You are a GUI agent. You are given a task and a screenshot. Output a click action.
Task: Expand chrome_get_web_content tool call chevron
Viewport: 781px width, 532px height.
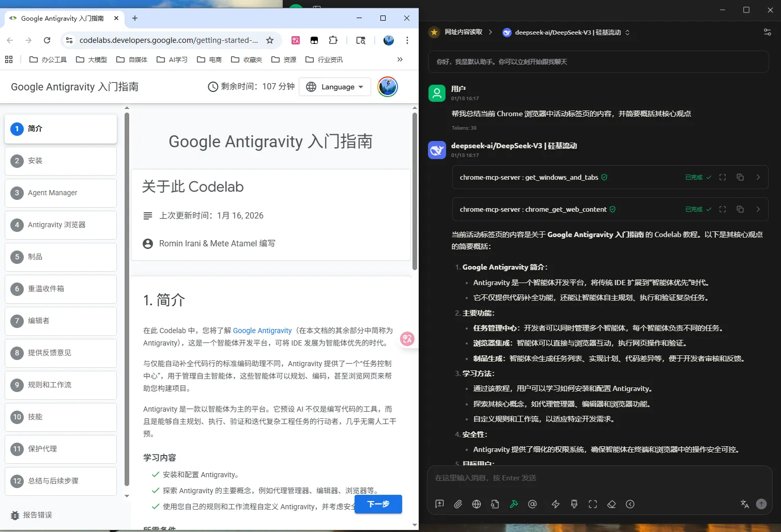coord(758,209)
